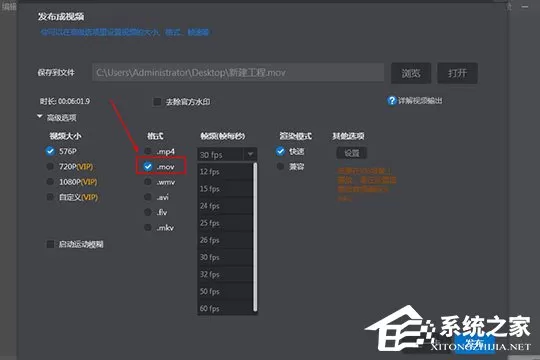Open the 30 fps frame rate dropdown arrow
This screenshot has width=540, height=360.
click(x=250, y=154)
